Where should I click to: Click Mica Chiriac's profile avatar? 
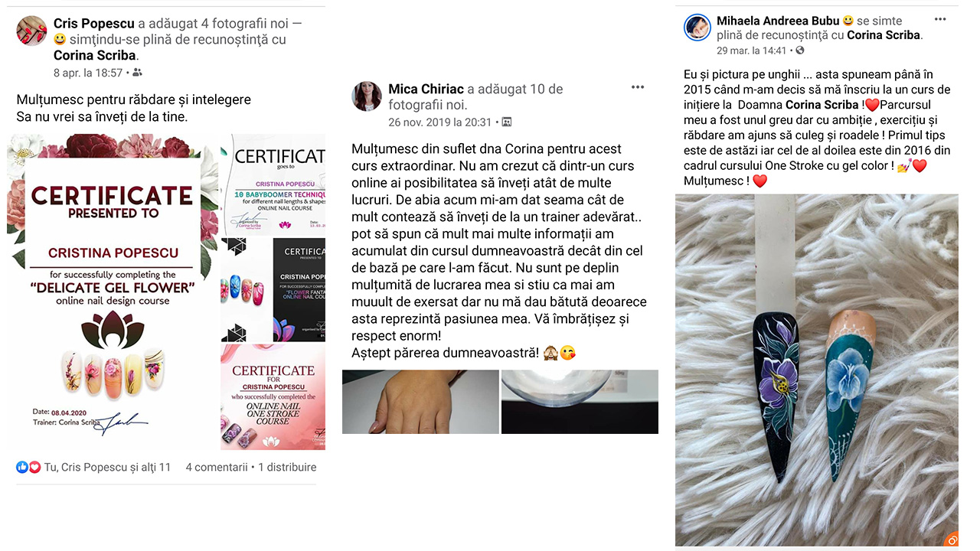point(367,96)
